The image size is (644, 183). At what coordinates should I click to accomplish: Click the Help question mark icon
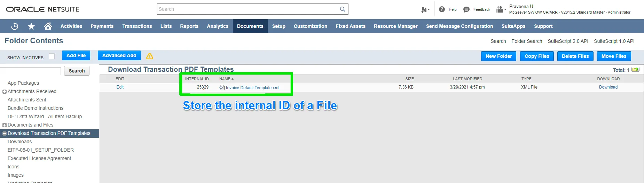tap(442, 9)
